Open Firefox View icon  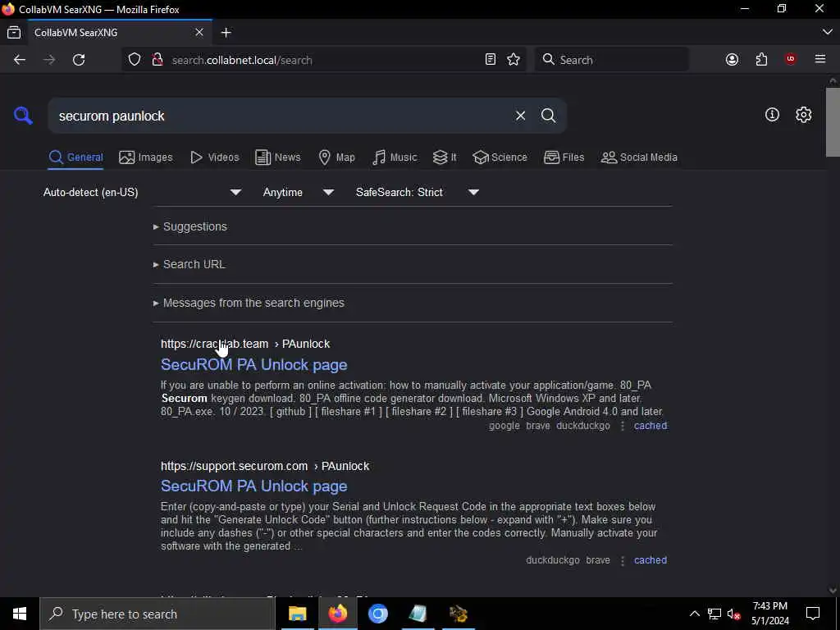[x=14, y=33]
